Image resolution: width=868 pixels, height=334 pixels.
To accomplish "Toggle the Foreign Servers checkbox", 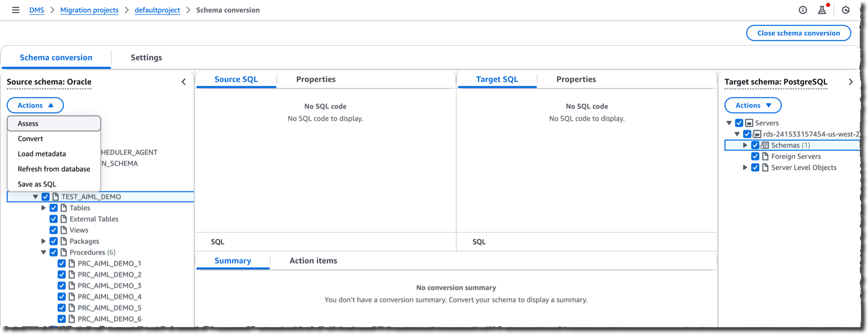I will pyautogui.click(x=755, y=156).
